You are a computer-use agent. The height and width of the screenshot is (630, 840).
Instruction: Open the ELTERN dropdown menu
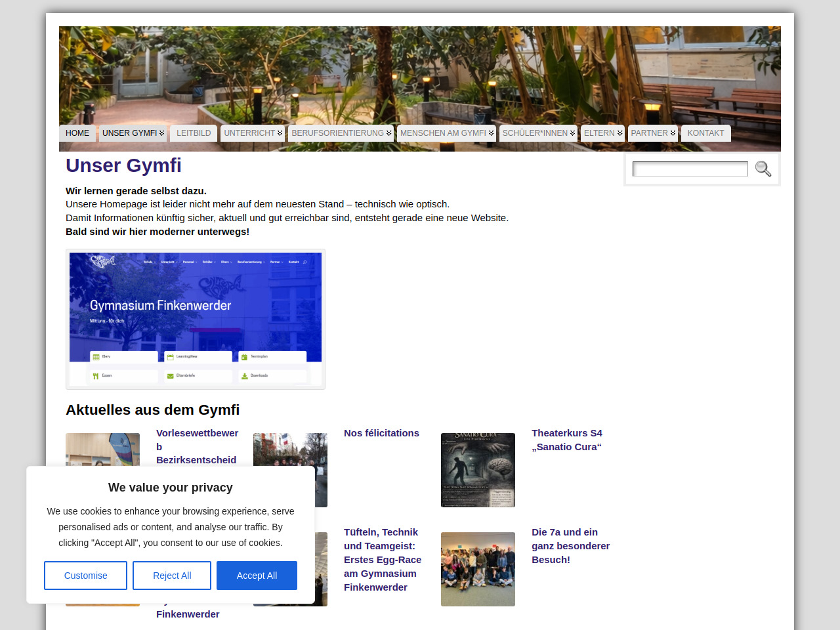[602, 133]
